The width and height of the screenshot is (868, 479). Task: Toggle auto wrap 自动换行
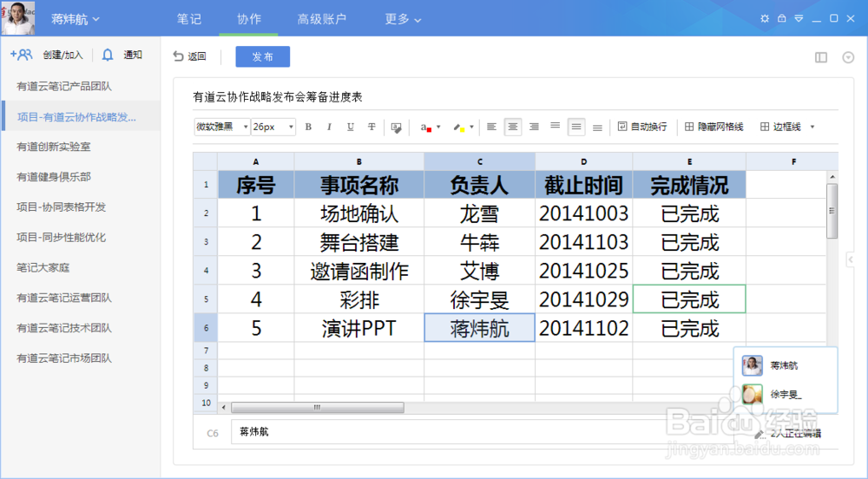click(x=642, y=127)
